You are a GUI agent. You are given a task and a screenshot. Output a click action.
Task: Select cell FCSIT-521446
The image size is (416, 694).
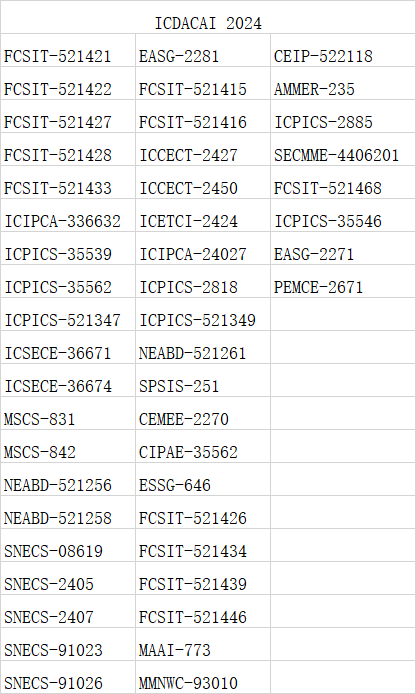[x=203, y=611]
